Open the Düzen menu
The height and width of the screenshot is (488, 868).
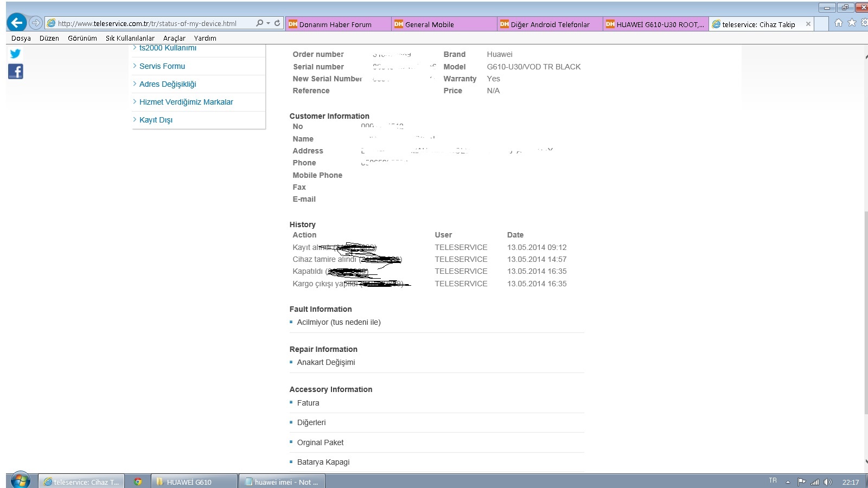click(x=49, y=38)
